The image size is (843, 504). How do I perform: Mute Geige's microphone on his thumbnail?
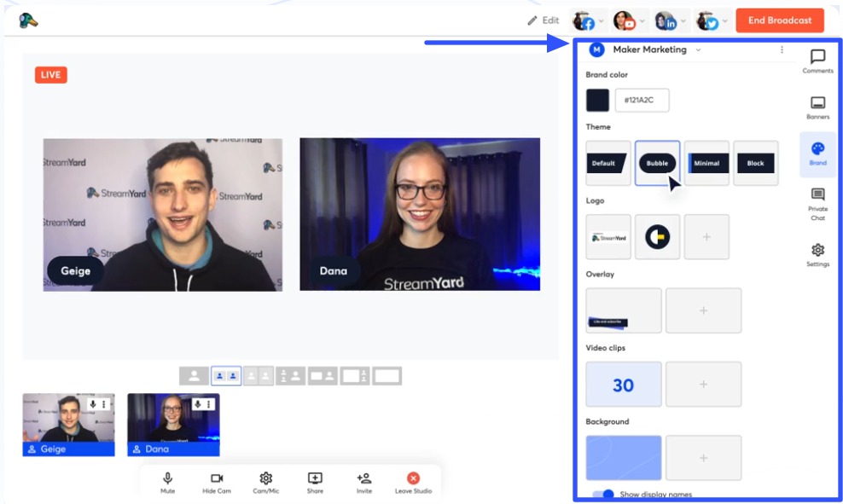[x=93, y=403]
